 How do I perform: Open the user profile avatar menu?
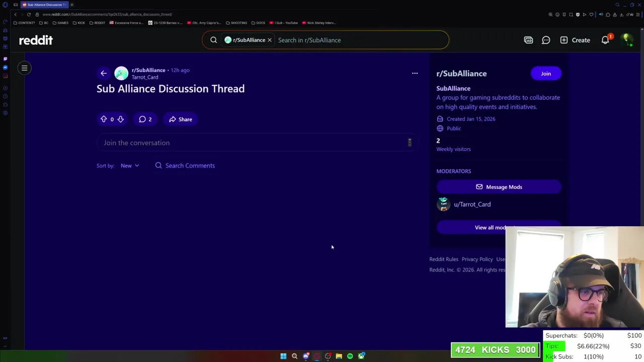point(626,40)
